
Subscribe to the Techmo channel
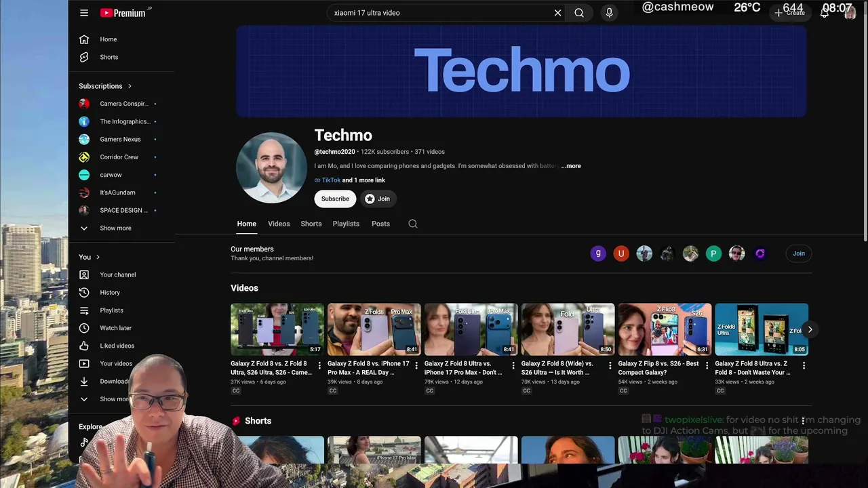point(335,199)
